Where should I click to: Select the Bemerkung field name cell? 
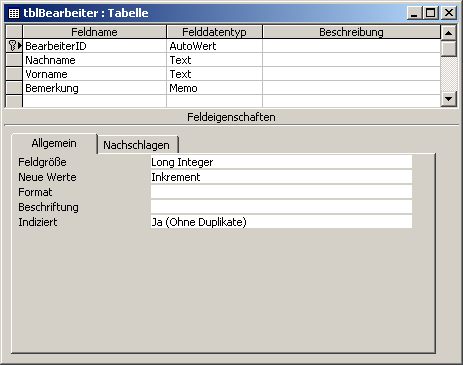coord(94,88)
